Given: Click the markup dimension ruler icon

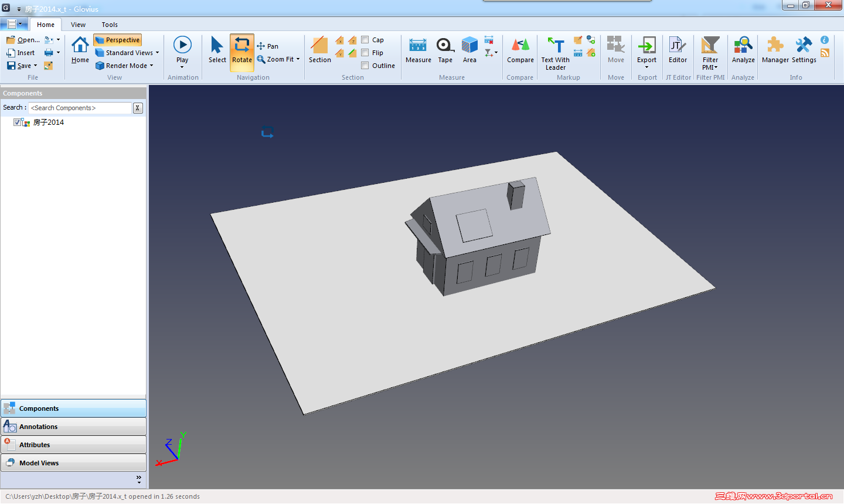Looking at the screenshot, I should [x=578, y=53].
